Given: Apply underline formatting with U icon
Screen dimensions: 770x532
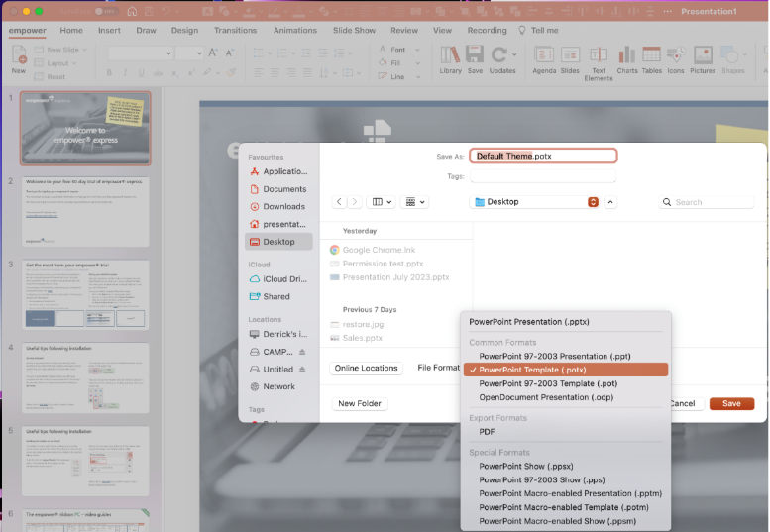Looking at the screenshot, I should pyautogui.click(x=141, y=72).
